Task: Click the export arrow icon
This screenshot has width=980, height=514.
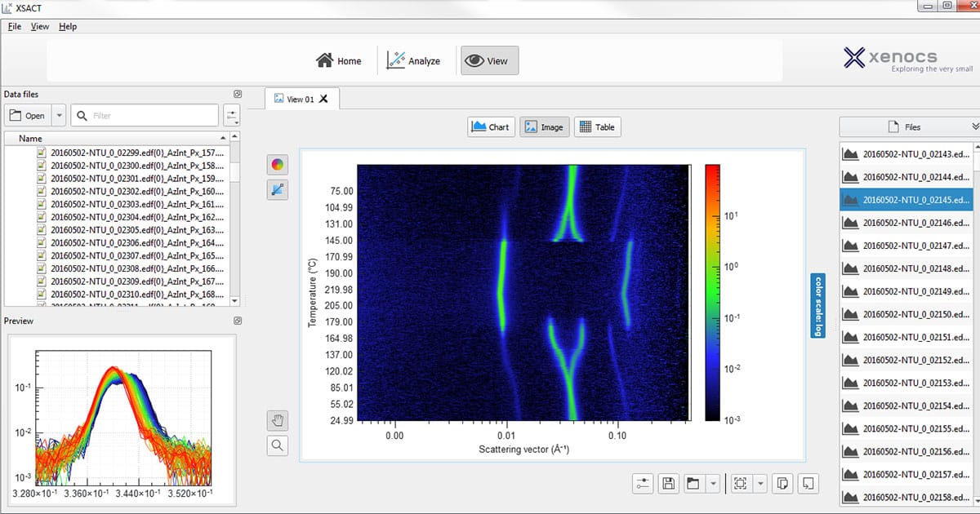Action: coord(807,483)
